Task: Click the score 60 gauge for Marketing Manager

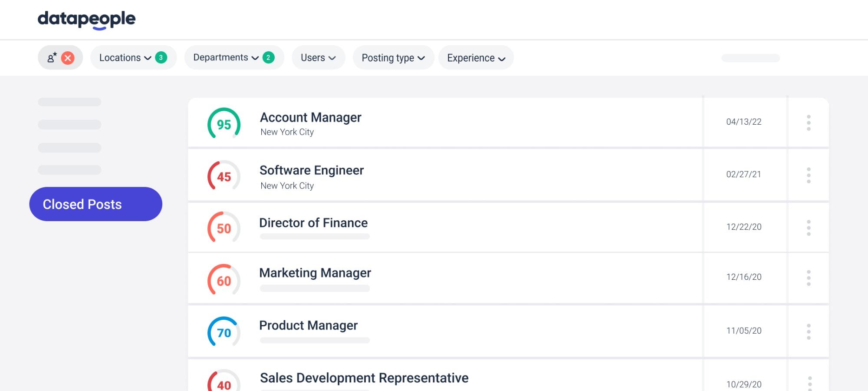Action: coord(224,280)
